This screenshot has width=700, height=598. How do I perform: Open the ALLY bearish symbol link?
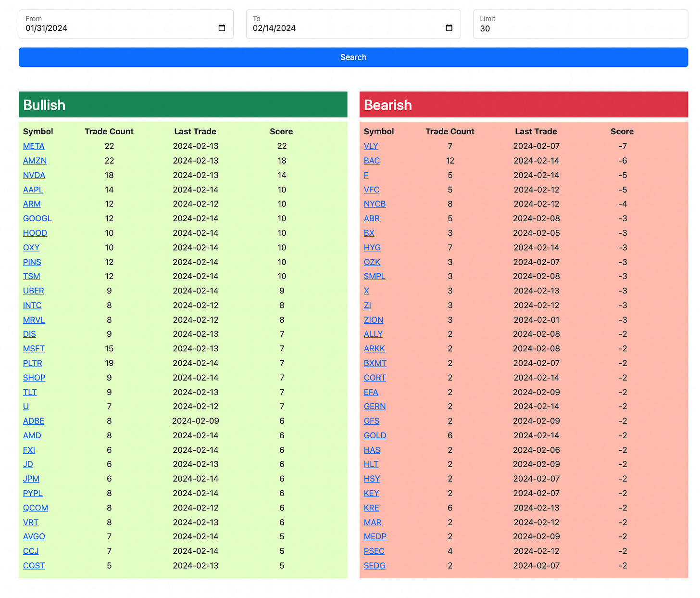pyautogui.click(x=373, y=334)
